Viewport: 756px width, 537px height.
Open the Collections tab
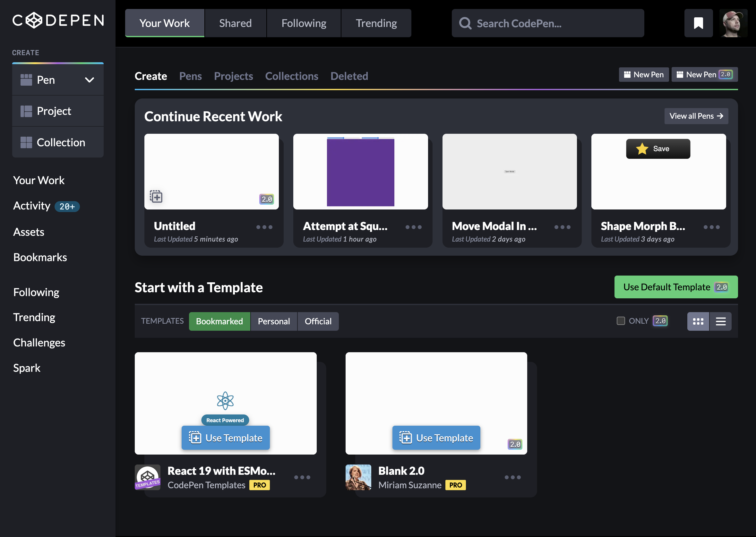[291, 76]
